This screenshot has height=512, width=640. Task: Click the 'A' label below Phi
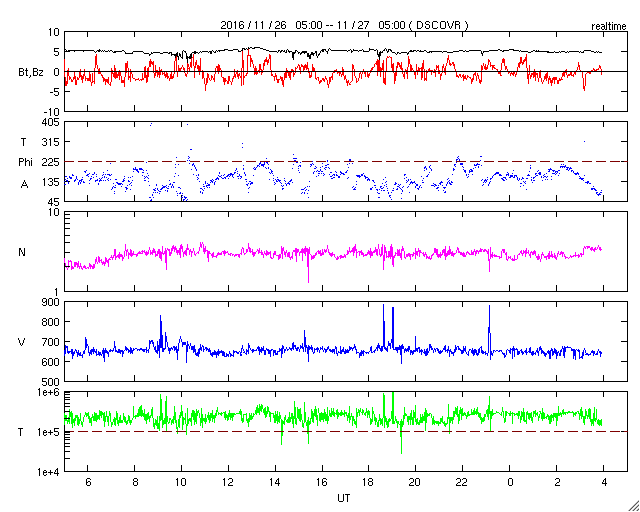click(x=24, y=185)
